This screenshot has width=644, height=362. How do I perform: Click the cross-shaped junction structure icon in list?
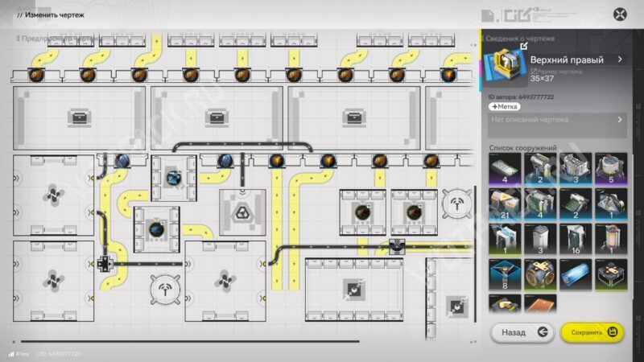click(x=539, y=275)
